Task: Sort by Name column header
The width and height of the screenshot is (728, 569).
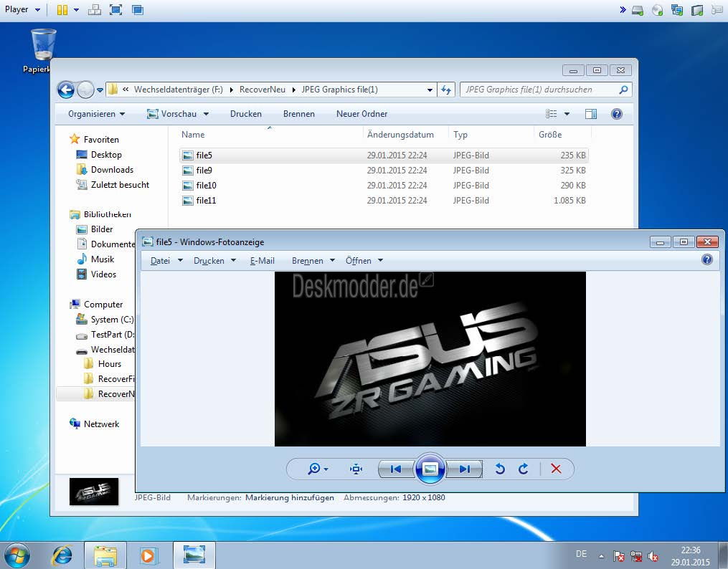Action: 270,135
